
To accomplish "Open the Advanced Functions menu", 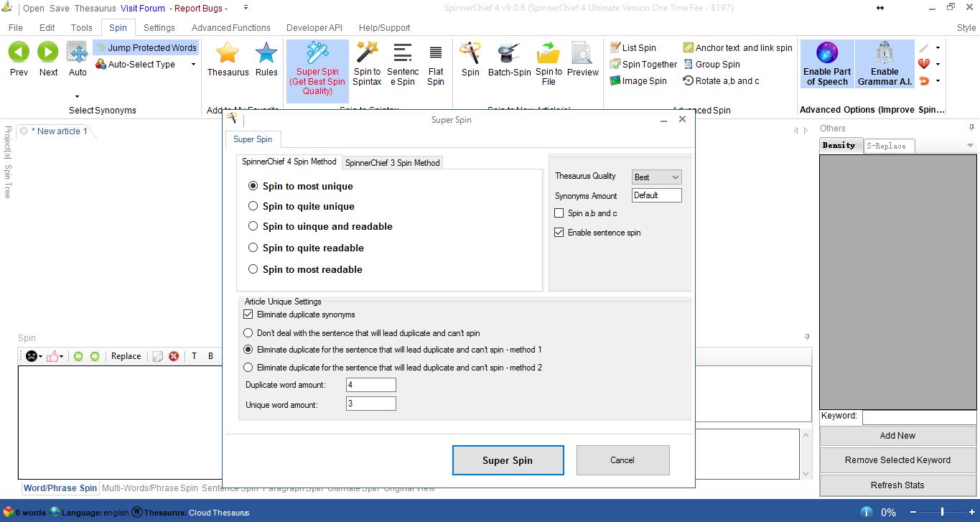I will [230, 27].
